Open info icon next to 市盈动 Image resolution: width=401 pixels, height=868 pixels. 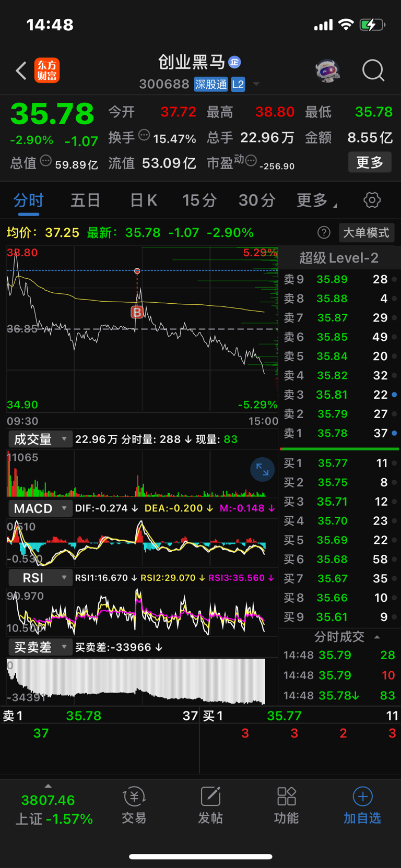click(251, 161)
